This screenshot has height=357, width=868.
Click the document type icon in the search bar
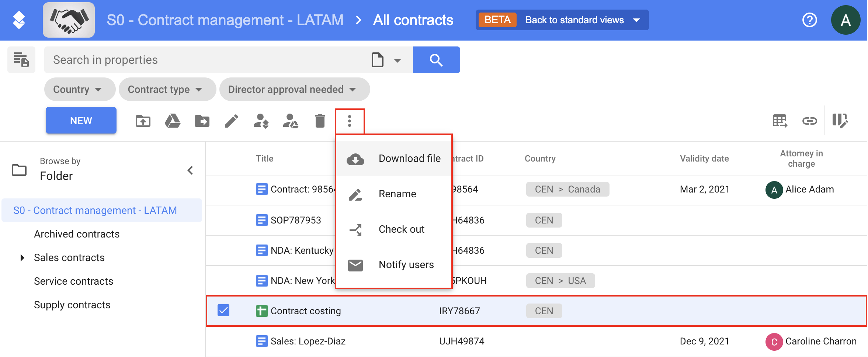[x=378, y=60]
